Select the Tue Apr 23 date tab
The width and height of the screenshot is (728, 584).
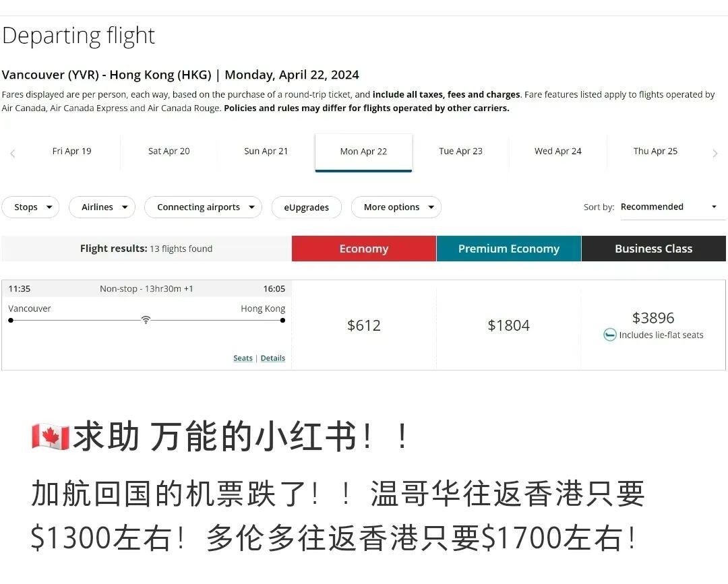pos(460,151)
